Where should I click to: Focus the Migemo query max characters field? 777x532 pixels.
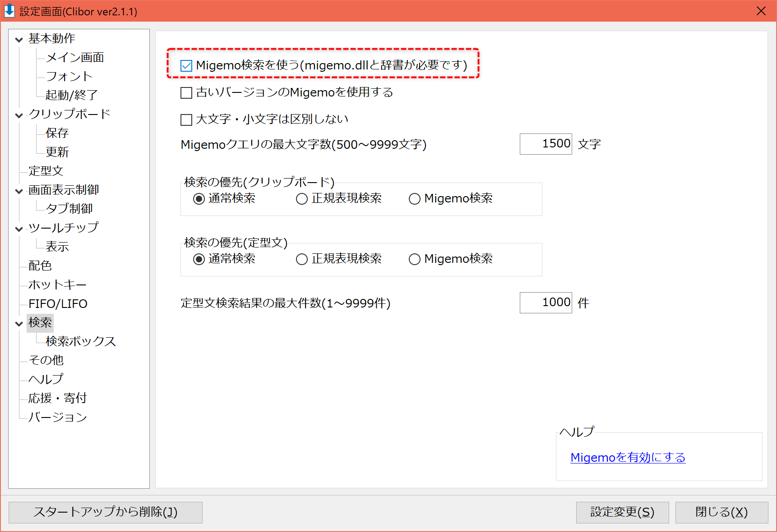546,144
